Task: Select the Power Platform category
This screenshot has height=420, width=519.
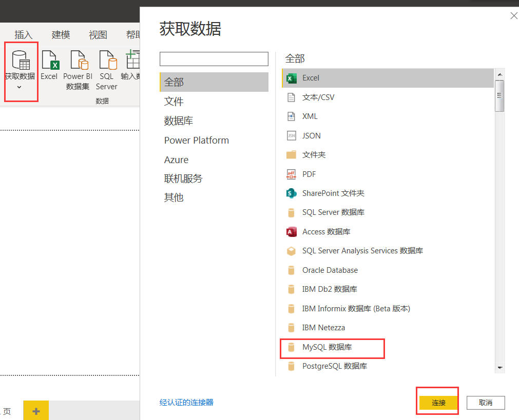Action: tap(197, 140)
